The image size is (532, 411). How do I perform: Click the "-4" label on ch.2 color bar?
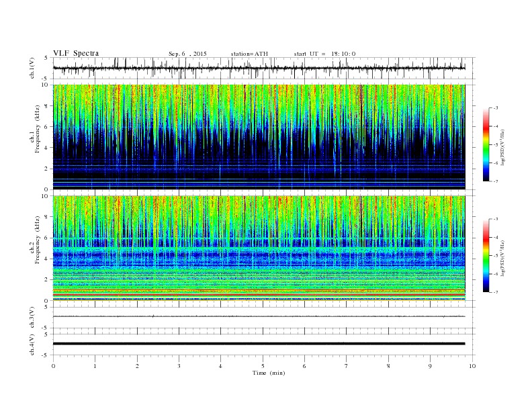click(496, 237)
